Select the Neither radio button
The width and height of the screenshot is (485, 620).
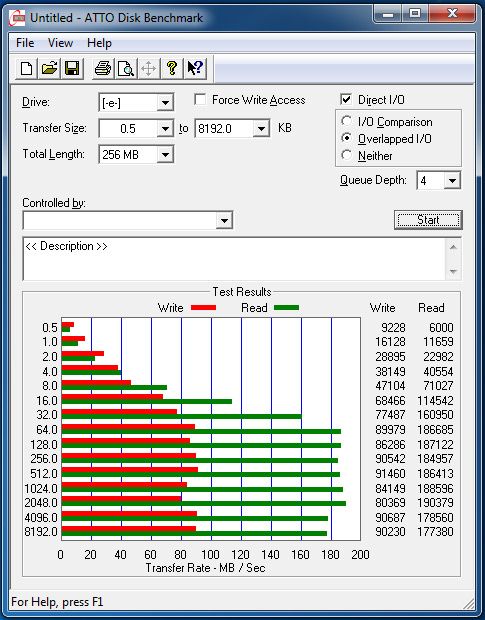click(346, 155)
